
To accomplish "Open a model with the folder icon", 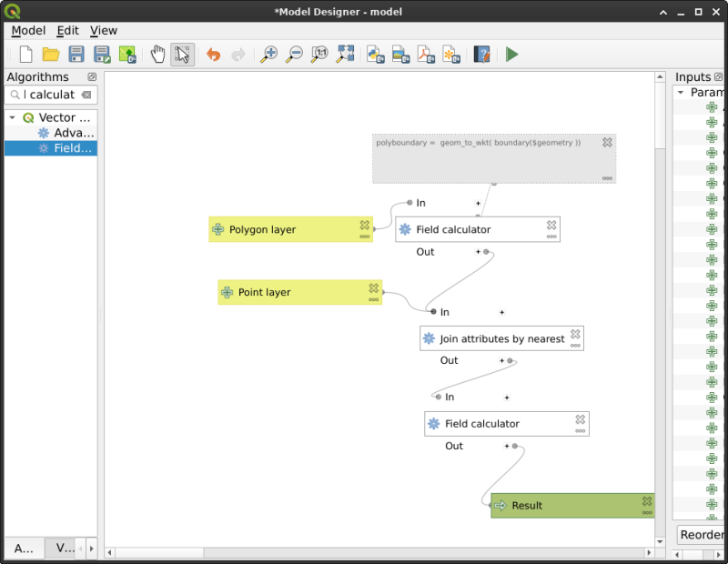I will [x=51, y=55].
